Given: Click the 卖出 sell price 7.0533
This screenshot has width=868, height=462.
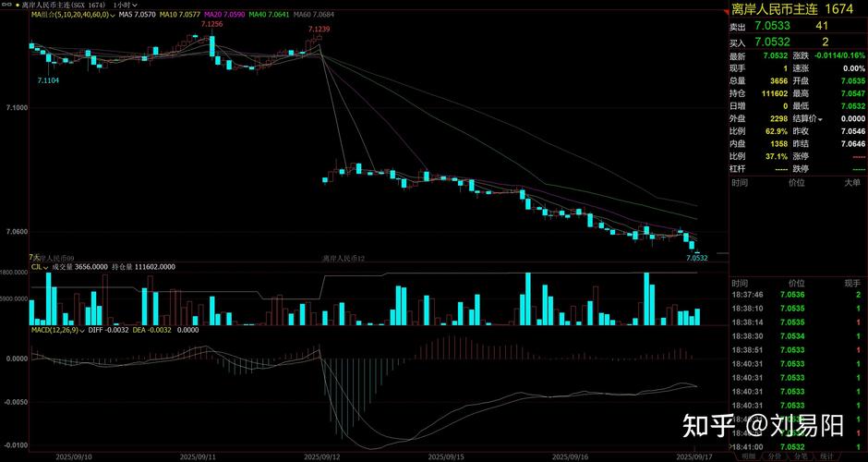Looking at the screenshot, I should [x=771, y=27].
